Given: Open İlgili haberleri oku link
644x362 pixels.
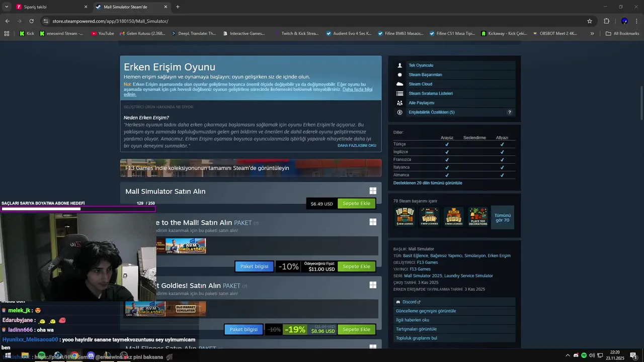Looking at the screenshot, I should tap(413, 320).
